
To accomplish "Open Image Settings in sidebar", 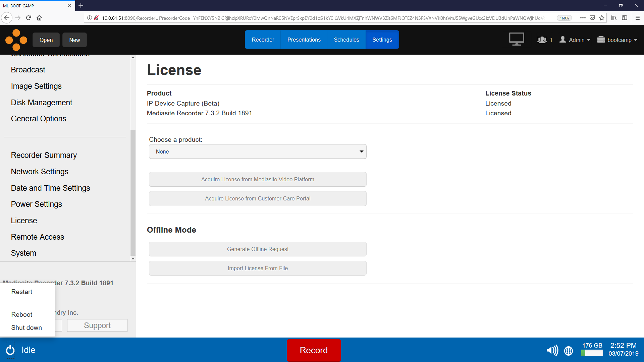I will [36, 86].
